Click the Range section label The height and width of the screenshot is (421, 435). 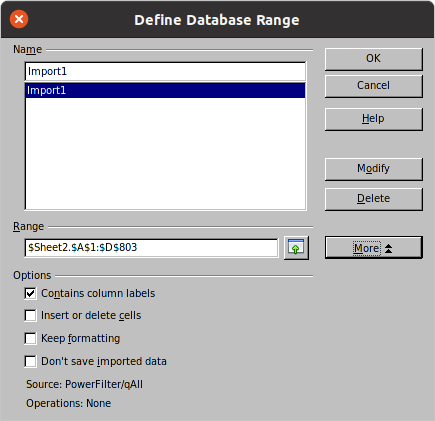click(x=28, y=226)
